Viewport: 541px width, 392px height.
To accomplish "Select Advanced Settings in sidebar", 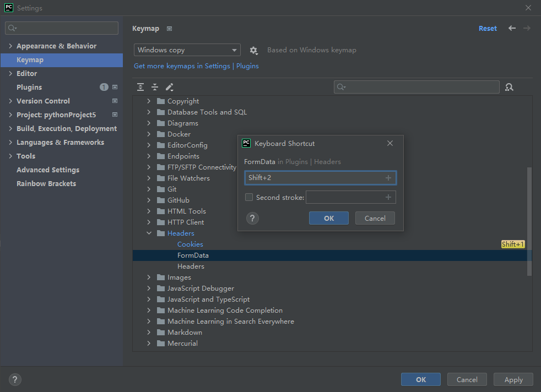I will pos(48,170).
